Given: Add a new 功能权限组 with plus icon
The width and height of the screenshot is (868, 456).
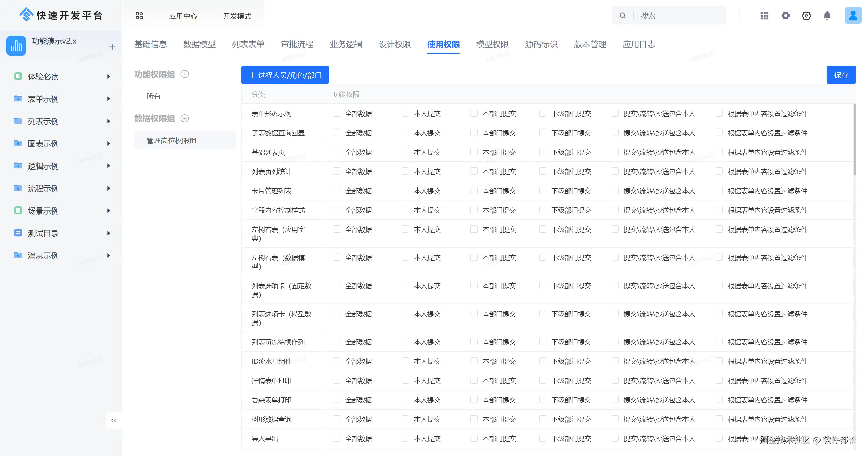Looking at the screenshot, I should [x=185, y=74].
